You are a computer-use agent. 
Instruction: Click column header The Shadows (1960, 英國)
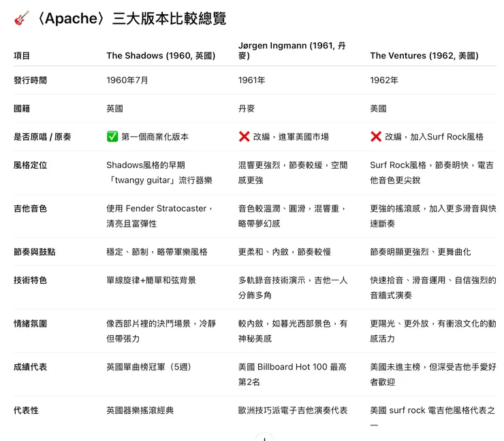[161, 56]
